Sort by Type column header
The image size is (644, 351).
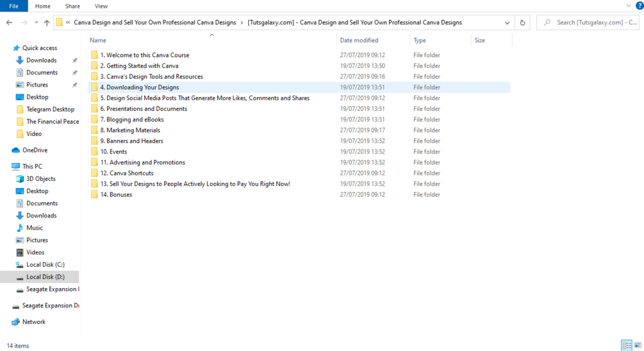click(x=419, y=40)
